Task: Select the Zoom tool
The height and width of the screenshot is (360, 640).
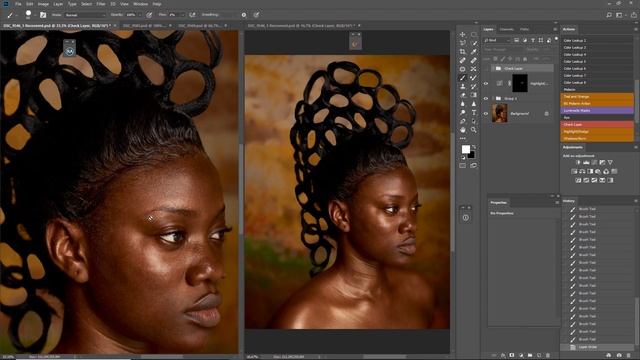Action: pos(473,130)
